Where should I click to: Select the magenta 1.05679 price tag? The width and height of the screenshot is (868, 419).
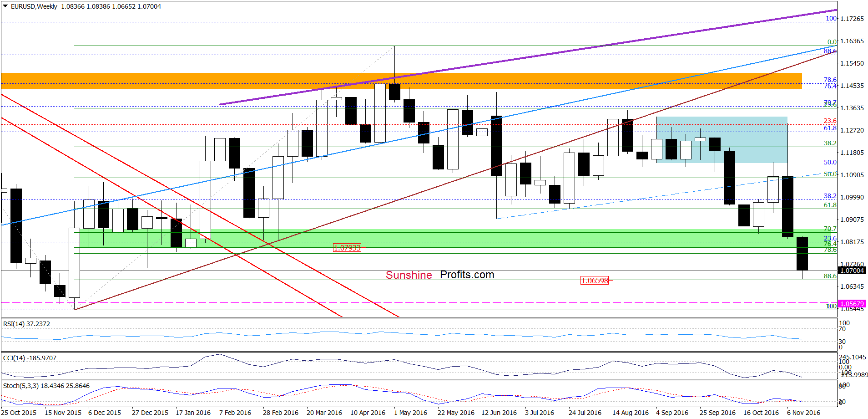852,304
